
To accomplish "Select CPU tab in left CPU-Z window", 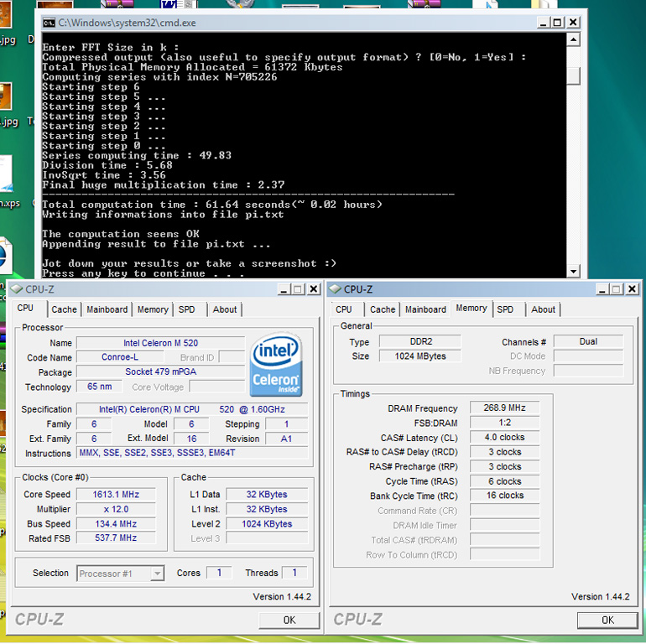I will click(25, 308).
